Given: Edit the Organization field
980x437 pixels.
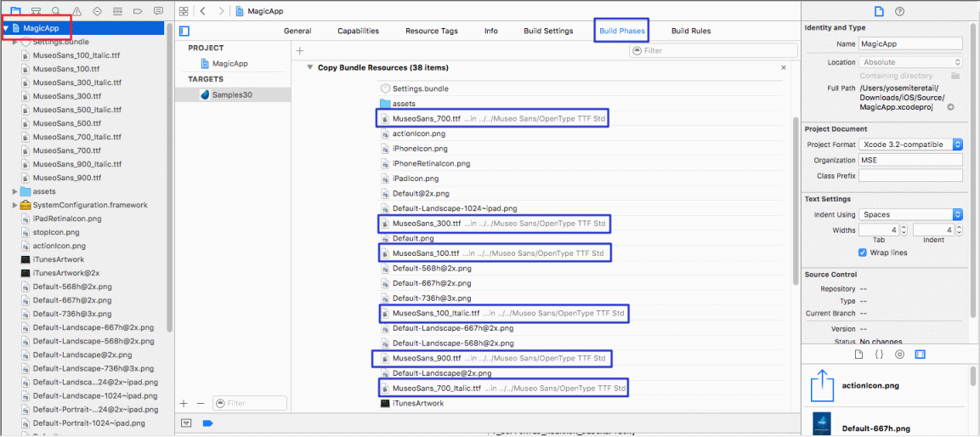Looking at the screenshot, I should 910,160.
